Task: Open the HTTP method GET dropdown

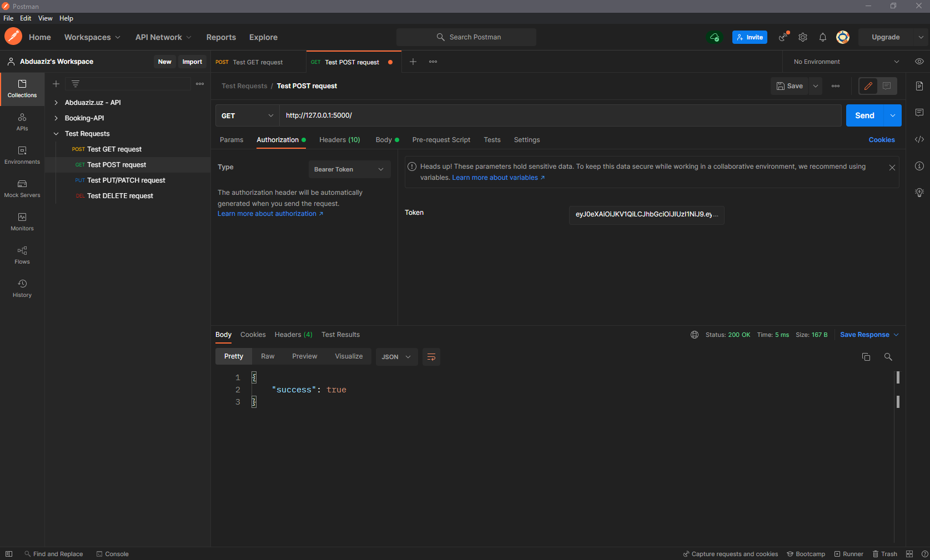Action: (x=247, y=115)
